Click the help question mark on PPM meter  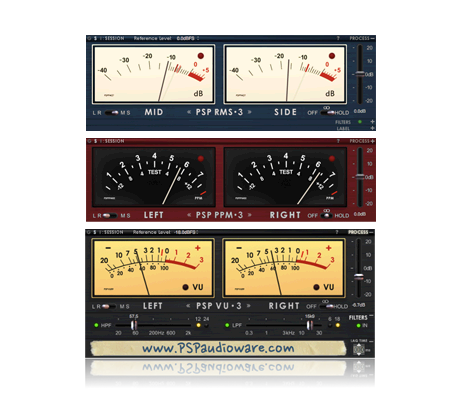[x=338, y=141]
